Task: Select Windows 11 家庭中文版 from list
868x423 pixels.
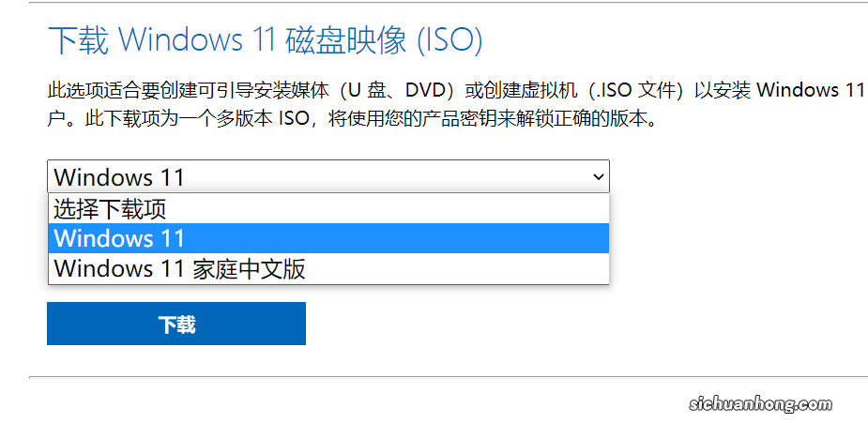Action: [x=328, y=269]
